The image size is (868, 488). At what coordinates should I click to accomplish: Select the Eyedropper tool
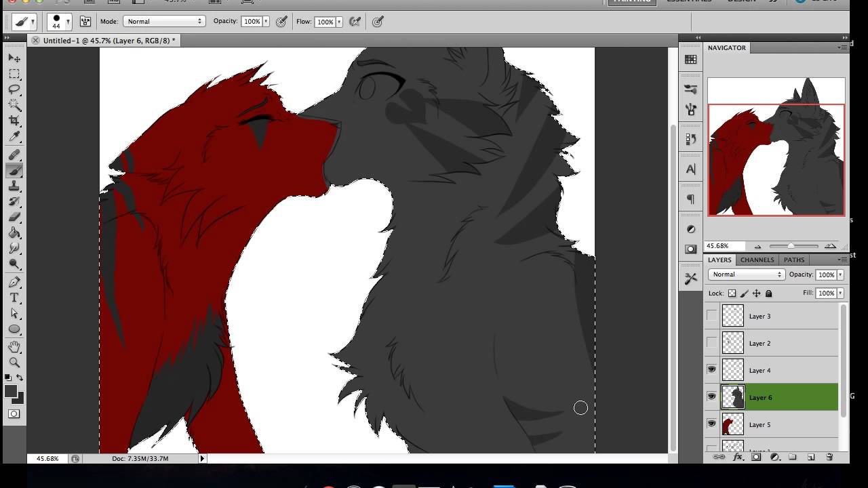(x=14, y=136)
